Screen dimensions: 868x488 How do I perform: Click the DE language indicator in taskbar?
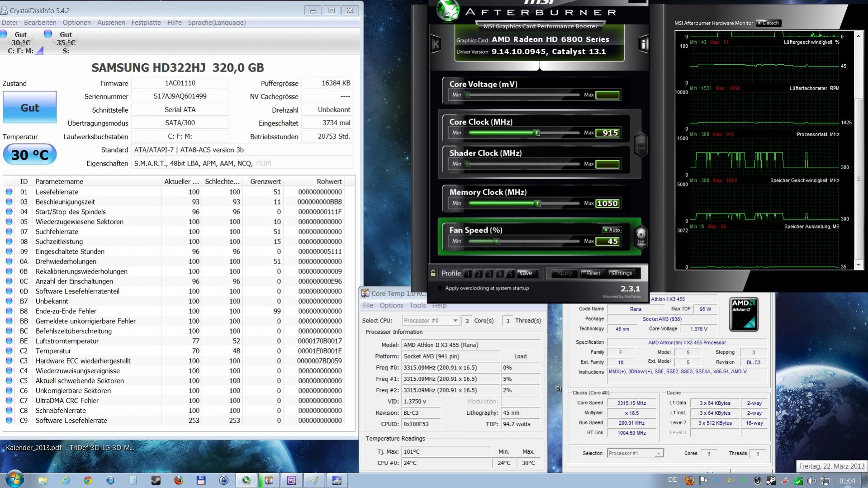pos(673,480)
